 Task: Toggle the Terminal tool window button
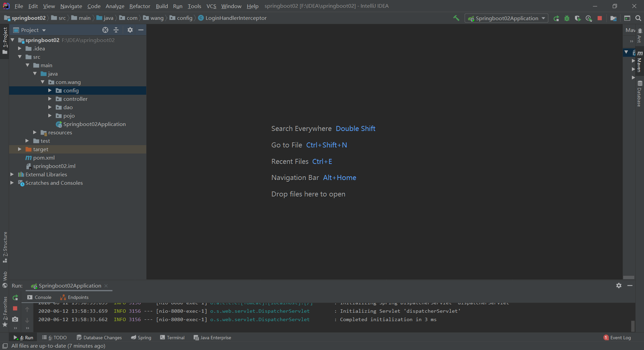click(x=172, y=338)
